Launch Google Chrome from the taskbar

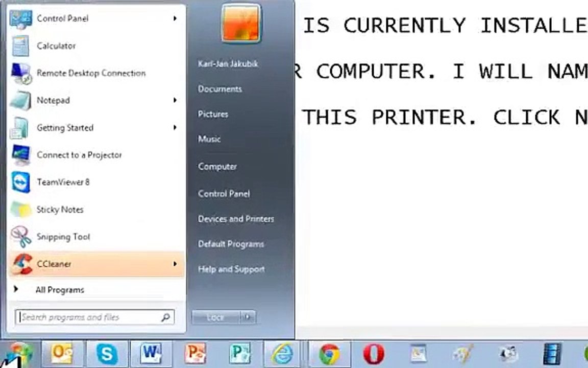(329, 354)
